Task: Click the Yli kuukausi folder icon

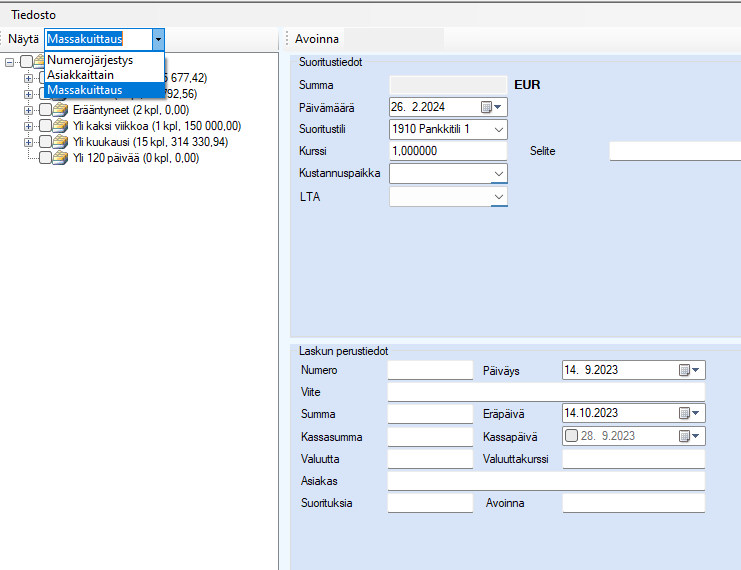Action: 61,142
